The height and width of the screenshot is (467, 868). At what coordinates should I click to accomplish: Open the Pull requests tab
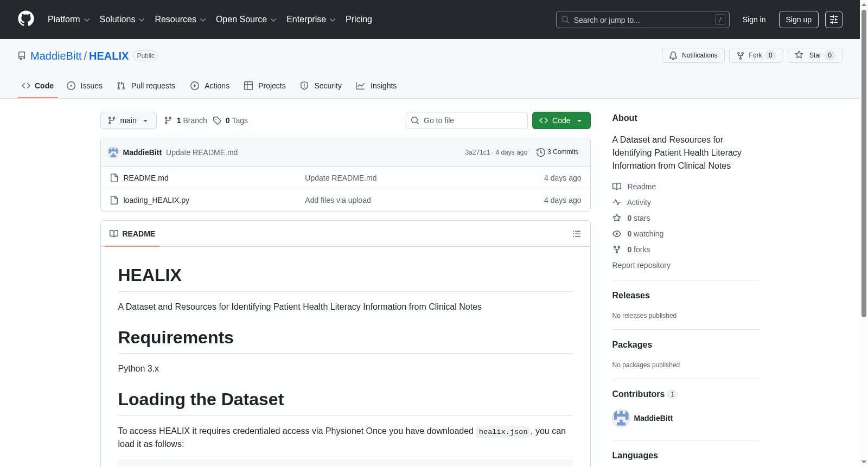point(146,86)
